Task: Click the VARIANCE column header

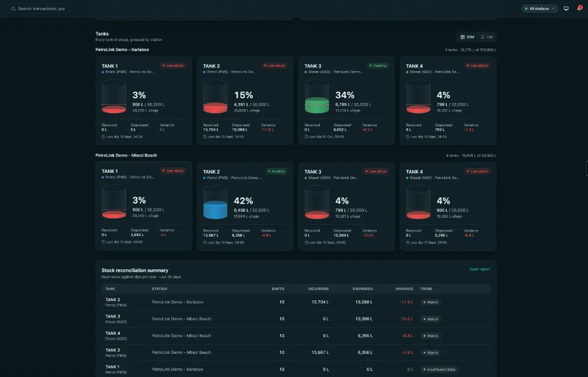Action: pyautogui.click(x=404, y=289)
